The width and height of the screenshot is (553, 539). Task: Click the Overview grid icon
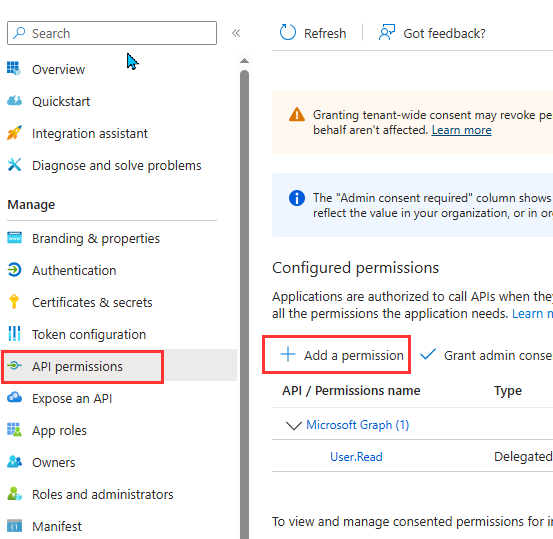click(14, 68)
